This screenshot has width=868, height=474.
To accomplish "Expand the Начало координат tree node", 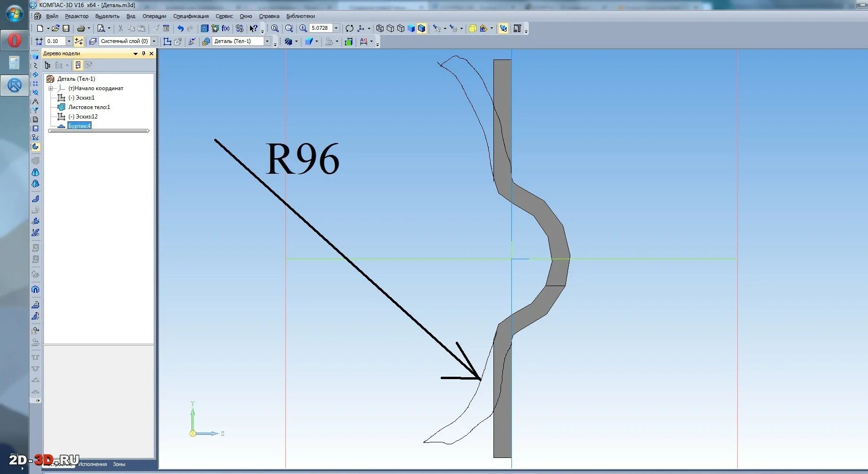I will pos(51,88).
